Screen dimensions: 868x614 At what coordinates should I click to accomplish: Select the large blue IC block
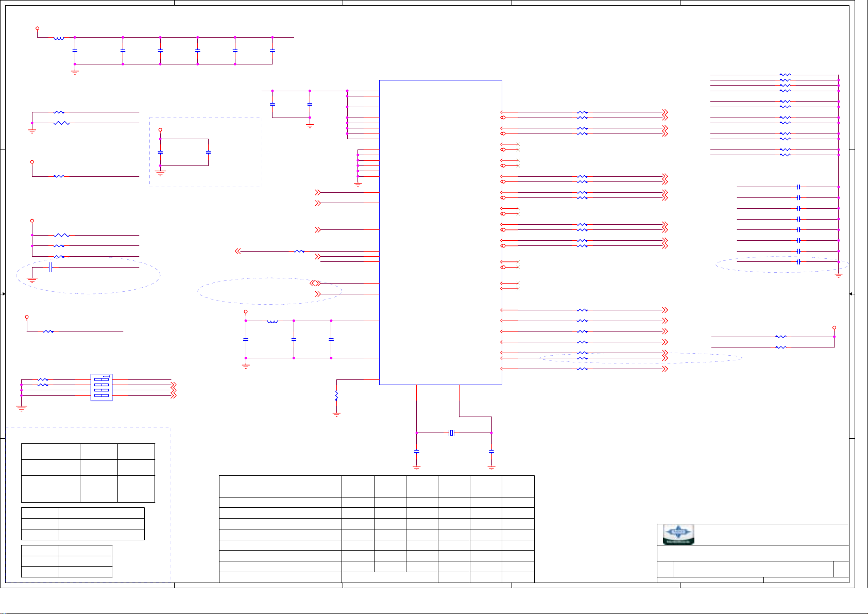(440, 232)
